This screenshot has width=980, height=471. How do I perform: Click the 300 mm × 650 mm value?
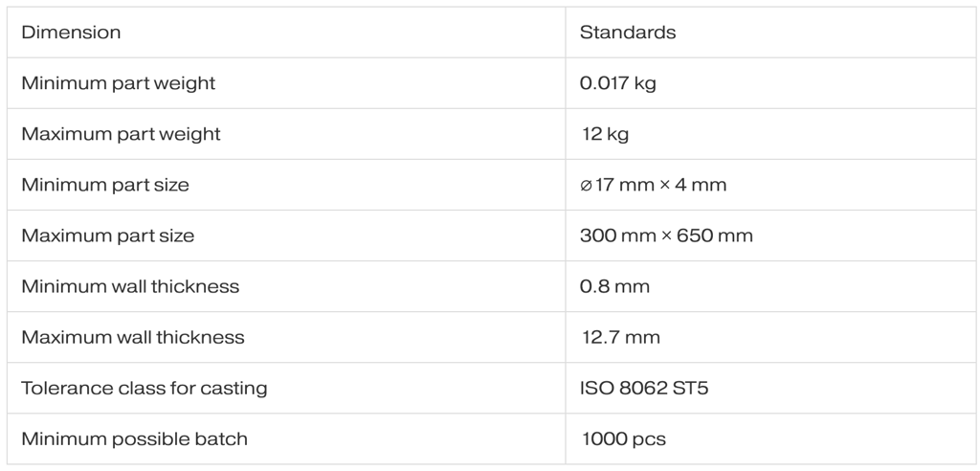coord(666,235)
